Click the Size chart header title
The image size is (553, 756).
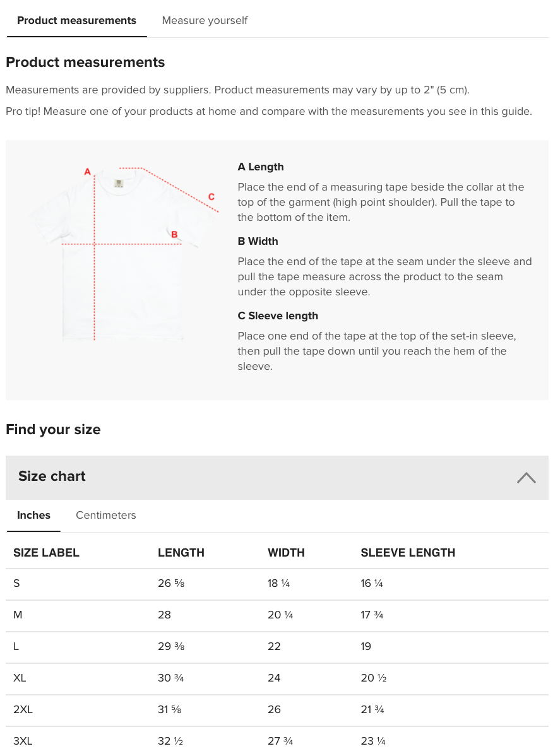[x=52, y=476]
